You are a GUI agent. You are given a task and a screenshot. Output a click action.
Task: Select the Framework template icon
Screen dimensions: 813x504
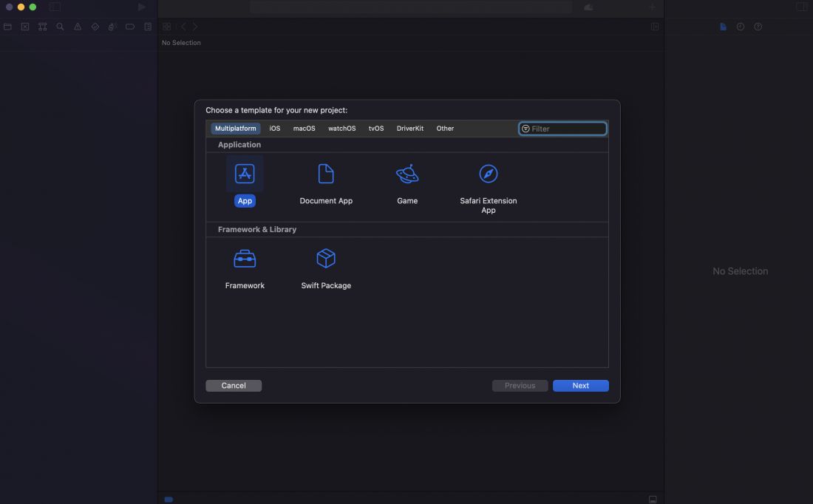pyautogui.click(x=245, y=258)
